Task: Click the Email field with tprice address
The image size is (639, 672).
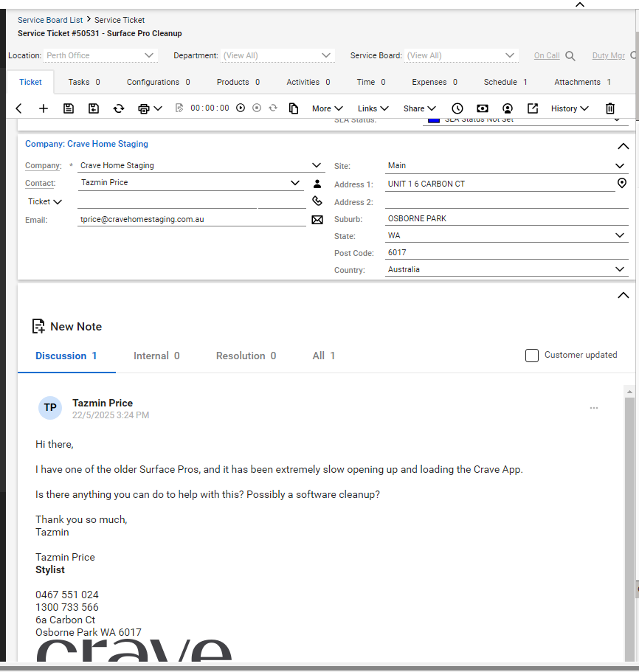Action: pyautogui.click(x=192, y=219)
